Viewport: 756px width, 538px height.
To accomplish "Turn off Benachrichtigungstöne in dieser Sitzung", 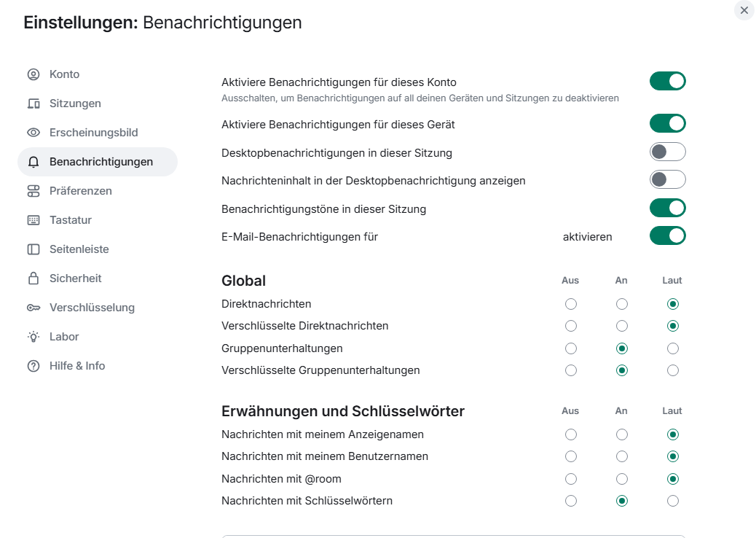I will coord(667,208).
